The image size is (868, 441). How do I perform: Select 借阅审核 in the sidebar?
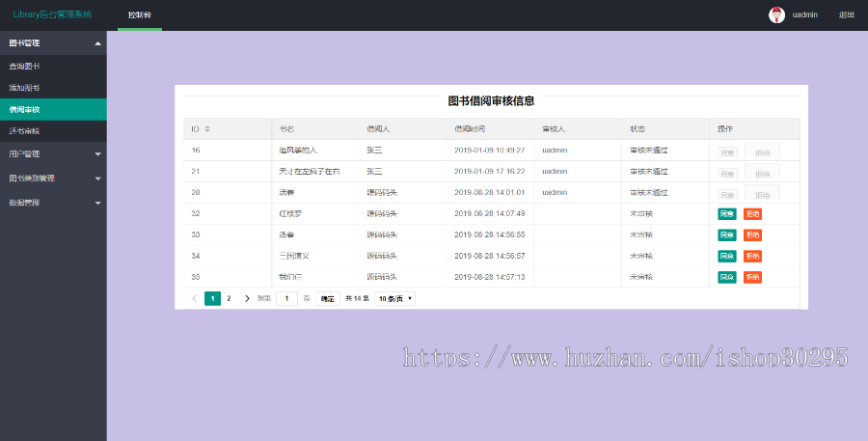click(53, 110)
